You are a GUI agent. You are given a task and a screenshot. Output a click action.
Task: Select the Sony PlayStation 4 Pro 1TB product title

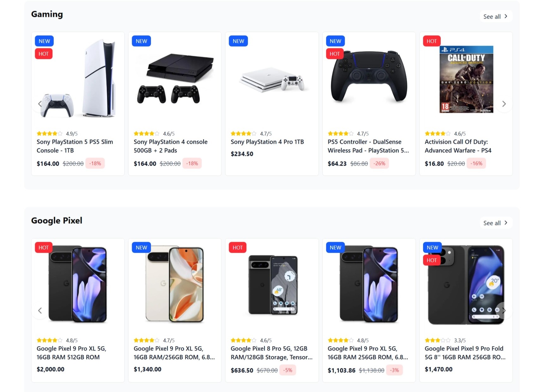(x=267, y=142)
